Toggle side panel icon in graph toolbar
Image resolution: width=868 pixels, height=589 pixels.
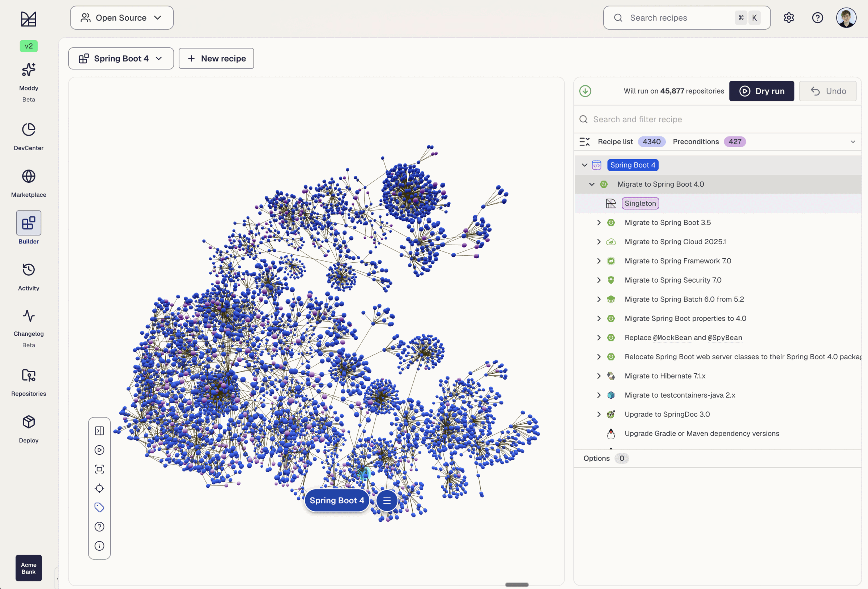99,431
